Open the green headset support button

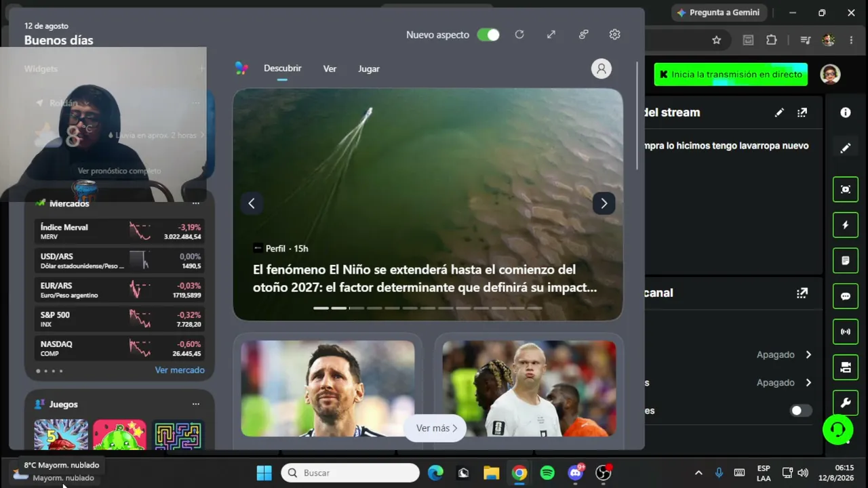tap(837, 430)
